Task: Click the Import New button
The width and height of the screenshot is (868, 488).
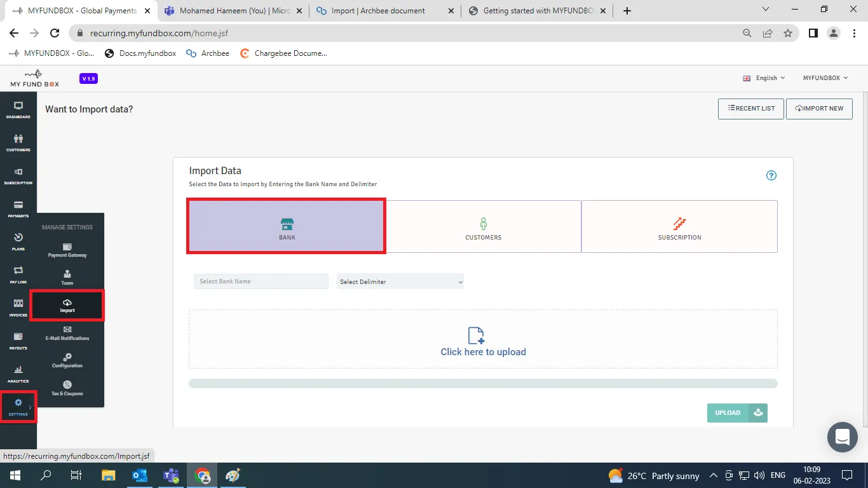Action: tap(819, 109)
